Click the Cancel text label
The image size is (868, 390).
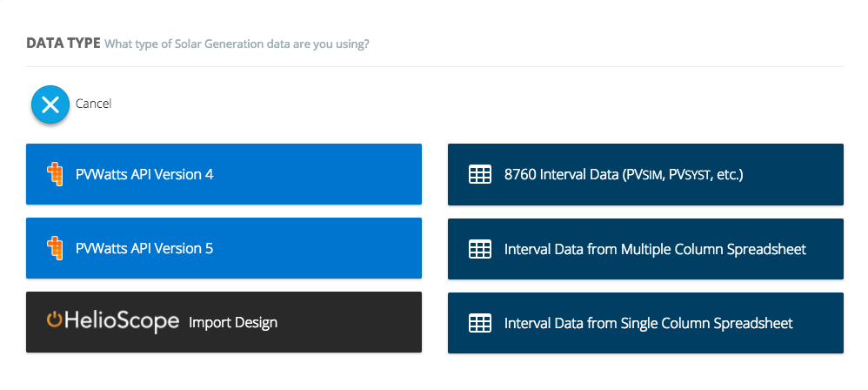point(94,104)
